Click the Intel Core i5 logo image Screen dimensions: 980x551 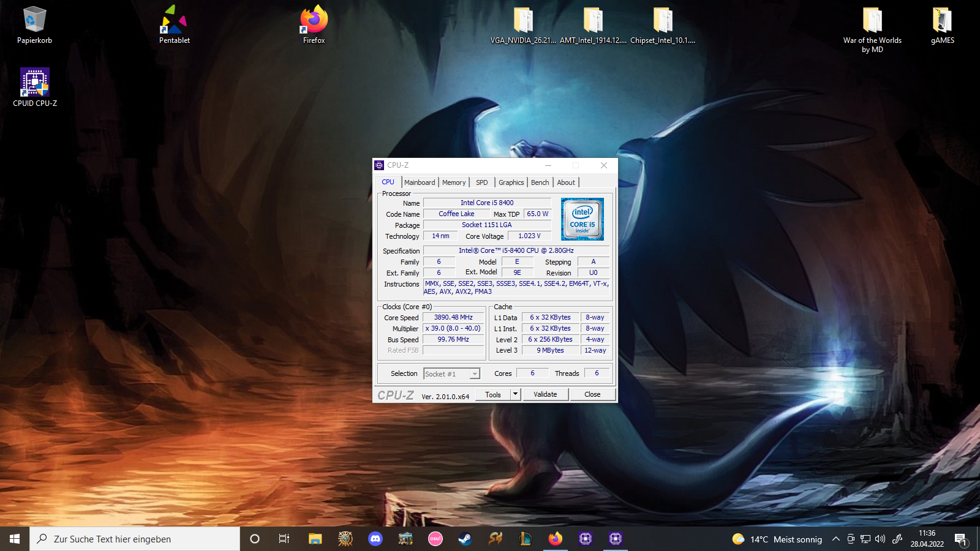tap(582, 219)
